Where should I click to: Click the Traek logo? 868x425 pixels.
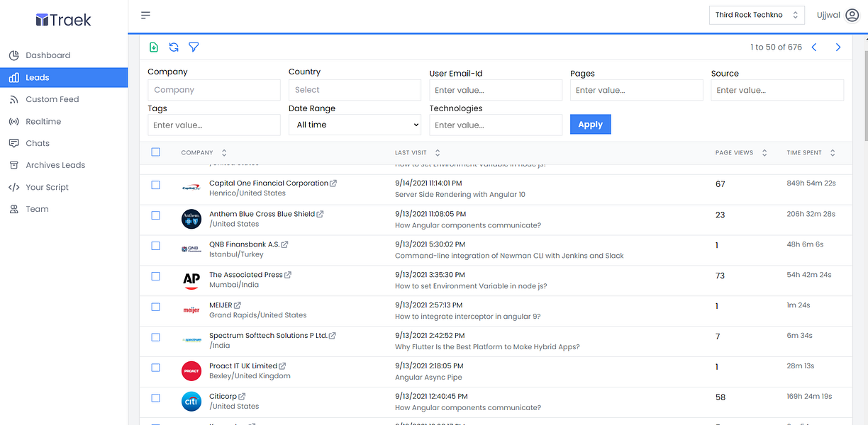64,20
